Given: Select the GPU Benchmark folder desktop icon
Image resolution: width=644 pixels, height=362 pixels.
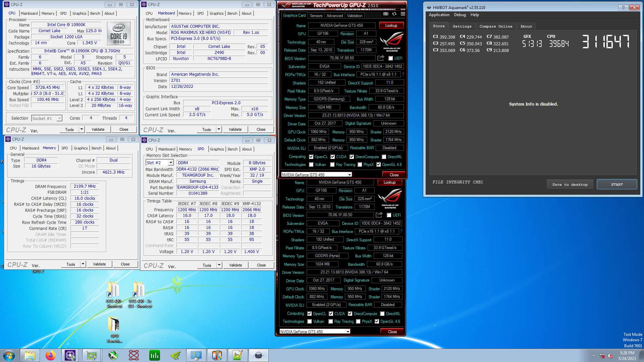Looking at the screenshot, I should pyautogui.click(x=114, y=329).
